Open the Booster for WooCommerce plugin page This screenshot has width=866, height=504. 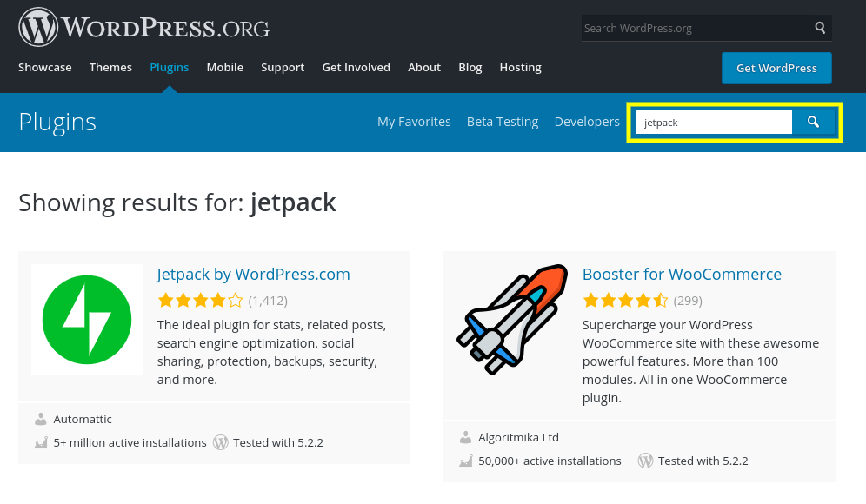[x=682, y=274]
